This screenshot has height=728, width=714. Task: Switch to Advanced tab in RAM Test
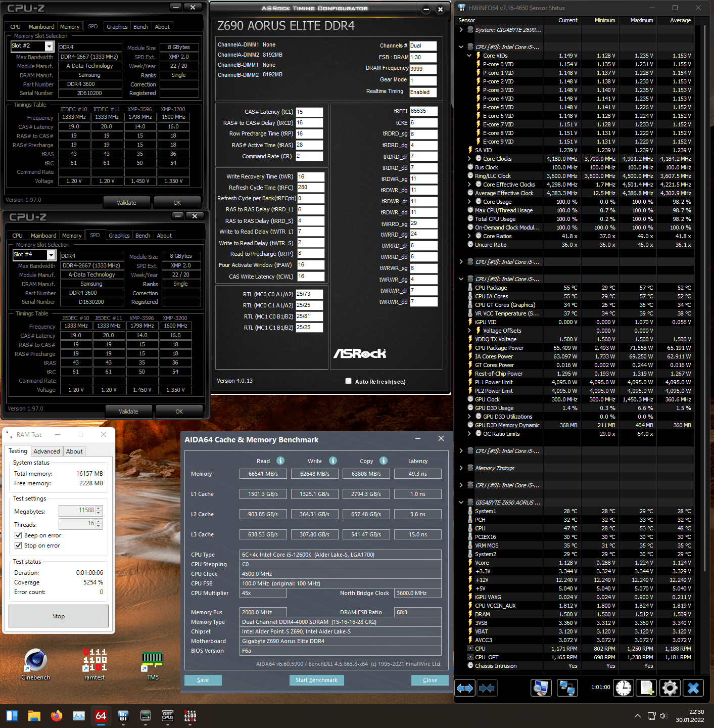point(46,451)
